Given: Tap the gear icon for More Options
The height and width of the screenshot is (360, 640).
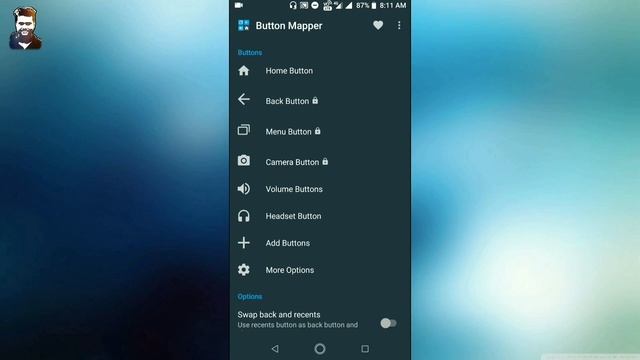Looking at the screenshot, I should [x=244, y=269].
